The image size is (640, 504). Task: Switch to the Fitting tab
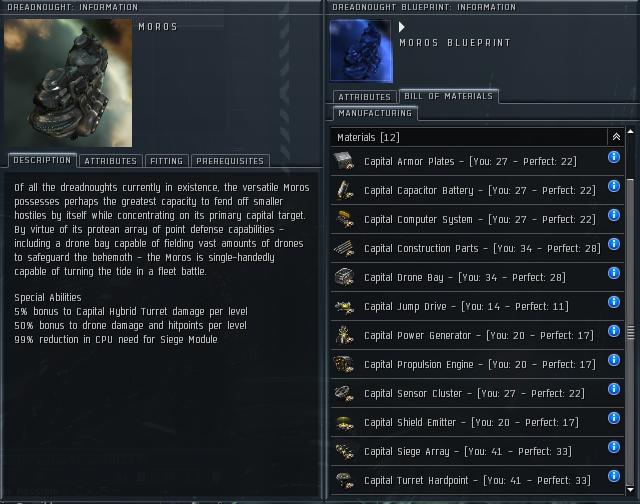point(167,161)
